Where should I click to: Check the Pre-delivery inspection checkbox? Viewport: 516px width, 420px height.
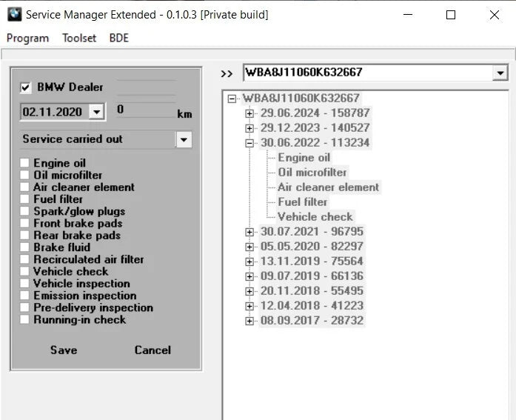coord(24,307)
